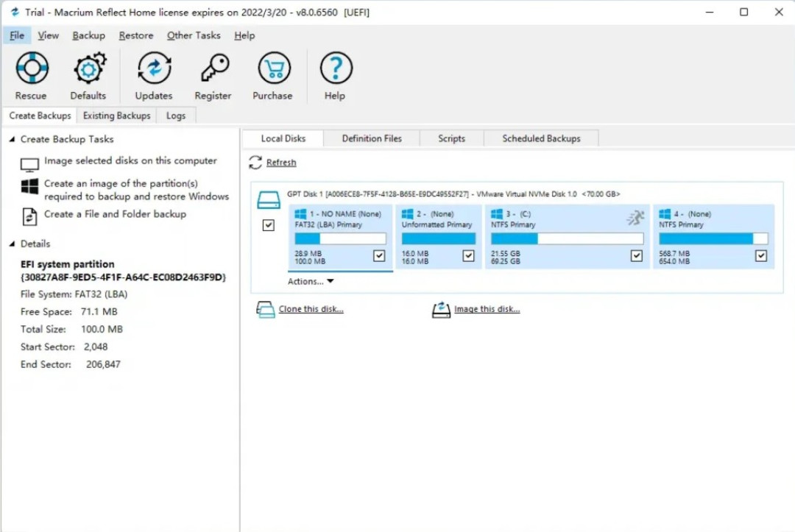Click the running figure icon on partition C:

coord(635,218)
